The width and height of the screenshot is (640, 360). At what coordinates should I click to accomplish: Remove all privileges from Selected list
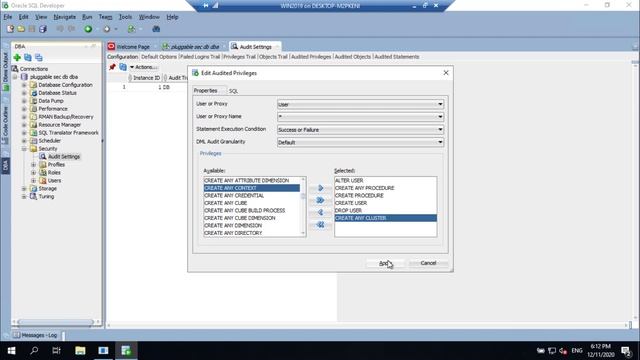320,225
